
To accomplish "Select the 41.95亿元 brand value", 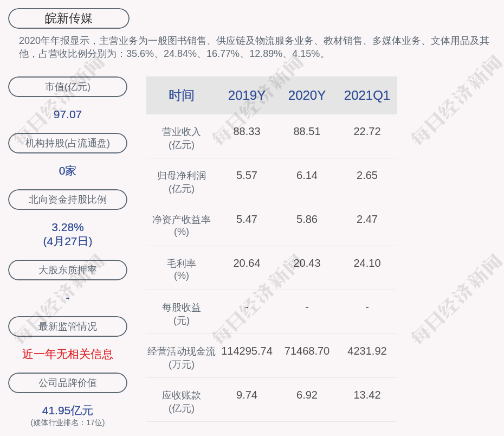I will [x=68, y=411].
